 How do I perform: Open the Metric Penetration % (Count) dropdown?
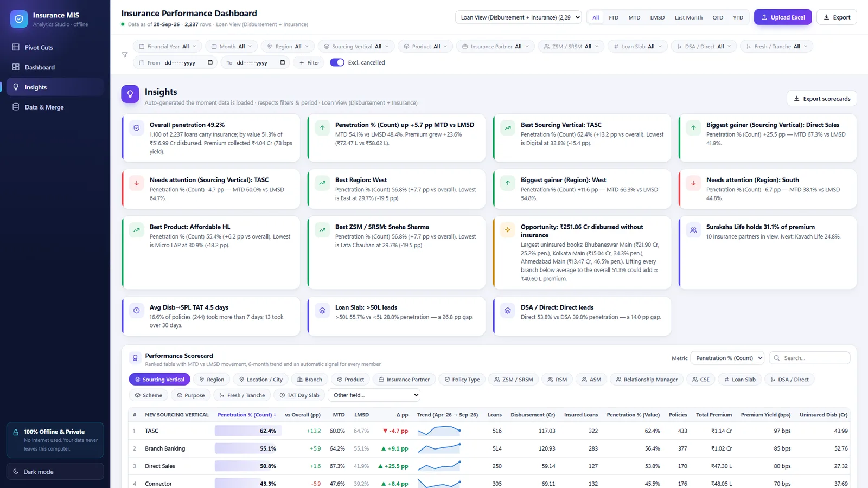click(x=727, y=358)
